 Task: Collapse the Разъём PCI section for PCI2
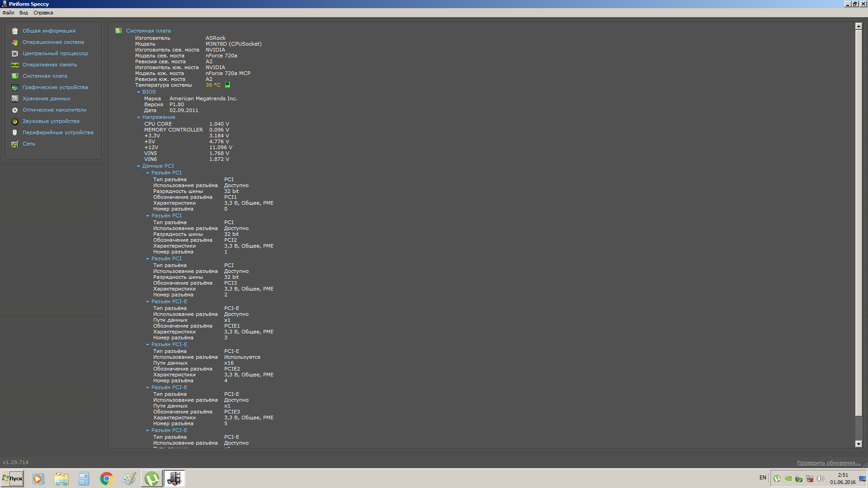click(147, 216)
